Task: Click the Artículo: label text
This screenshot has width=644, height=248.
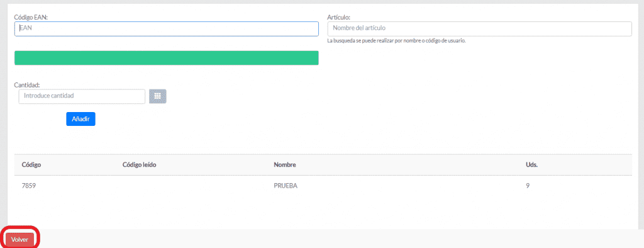Action: [x=338, y=17]
